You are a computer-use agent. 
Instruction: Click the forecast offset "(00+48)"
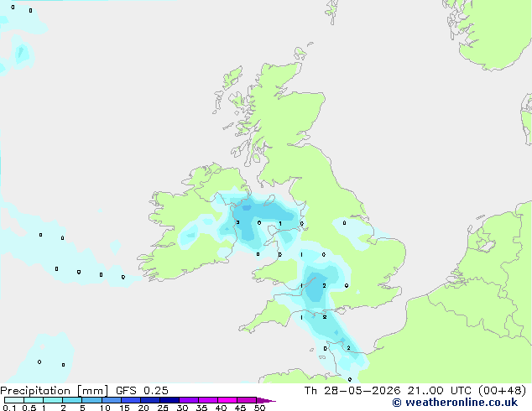click(502, 391)
